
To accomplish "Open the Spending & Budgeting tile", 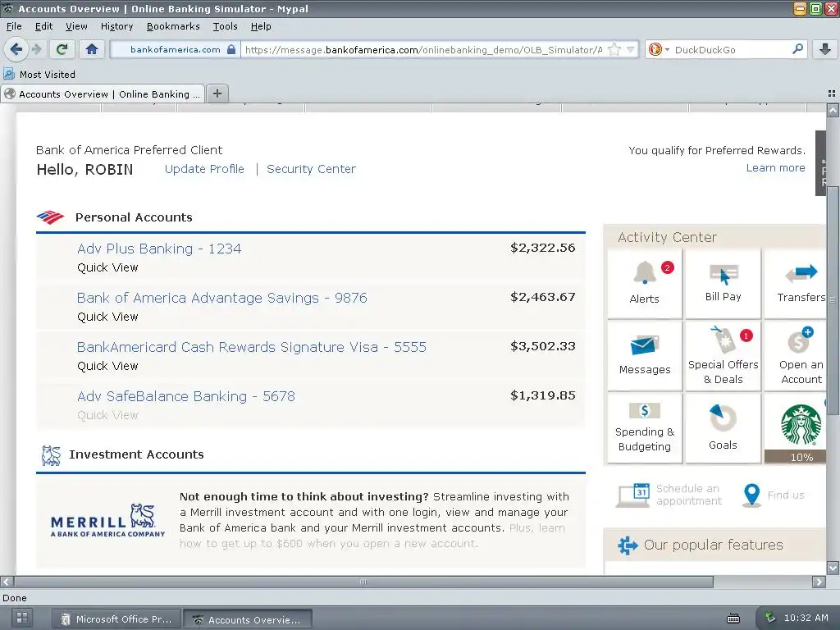I will (645, 427).
